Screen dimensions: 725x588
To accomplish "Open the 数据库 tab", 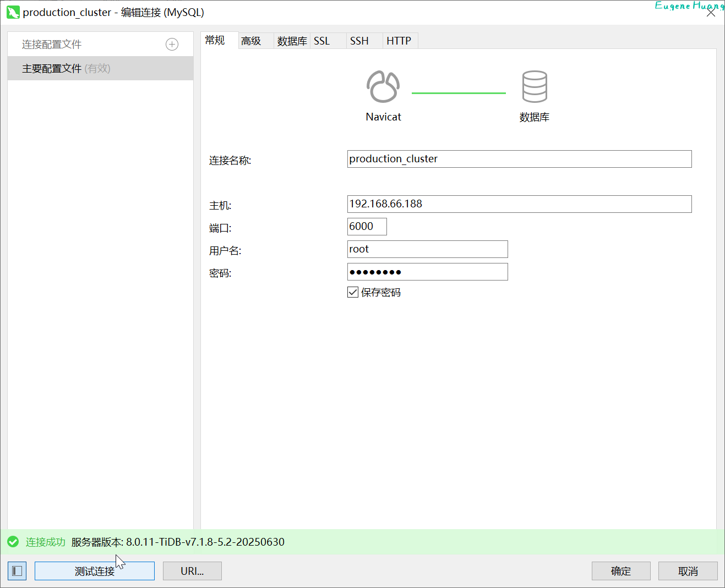I will (292, 41).
